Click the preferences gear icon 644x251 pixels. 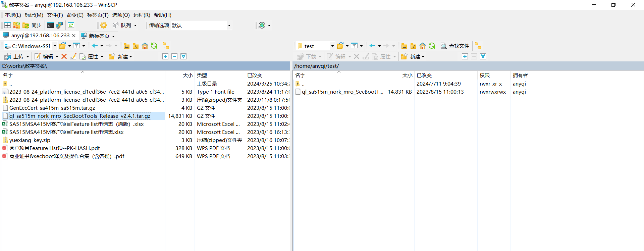click(x=104, y=25)
